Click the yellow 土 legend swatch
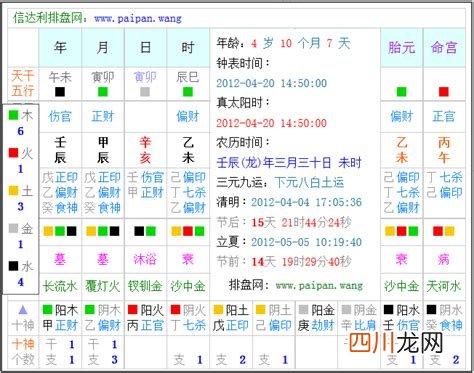 click(x=13, y=190)
